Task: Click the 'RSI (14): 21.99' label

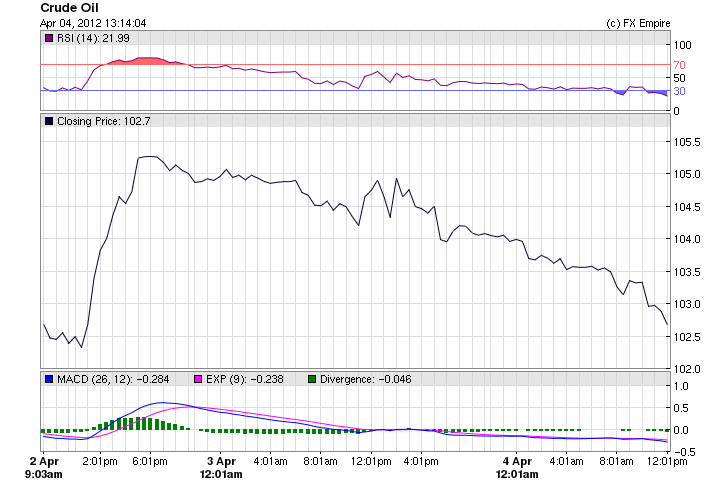Action: 93,38
